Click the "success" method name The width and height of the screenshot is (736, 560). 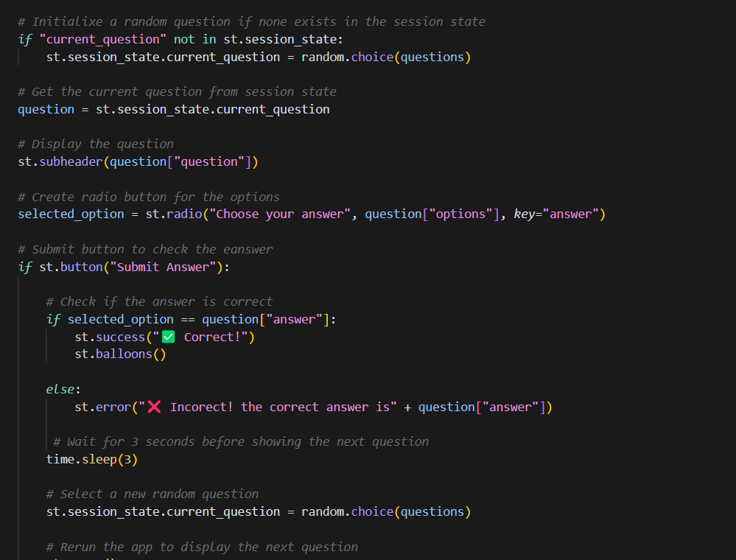pyautogui.click(x=121, y=337)
